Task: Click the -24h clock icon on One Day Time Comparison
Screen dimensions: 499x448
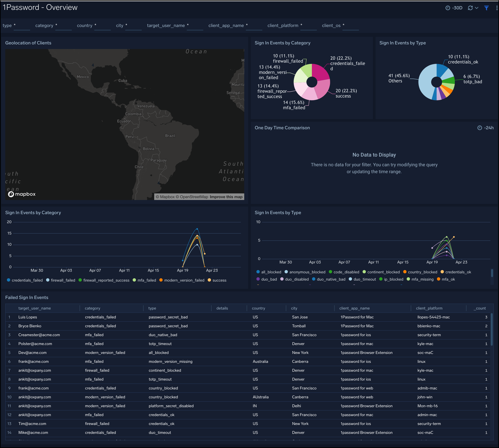Action: 480,128
